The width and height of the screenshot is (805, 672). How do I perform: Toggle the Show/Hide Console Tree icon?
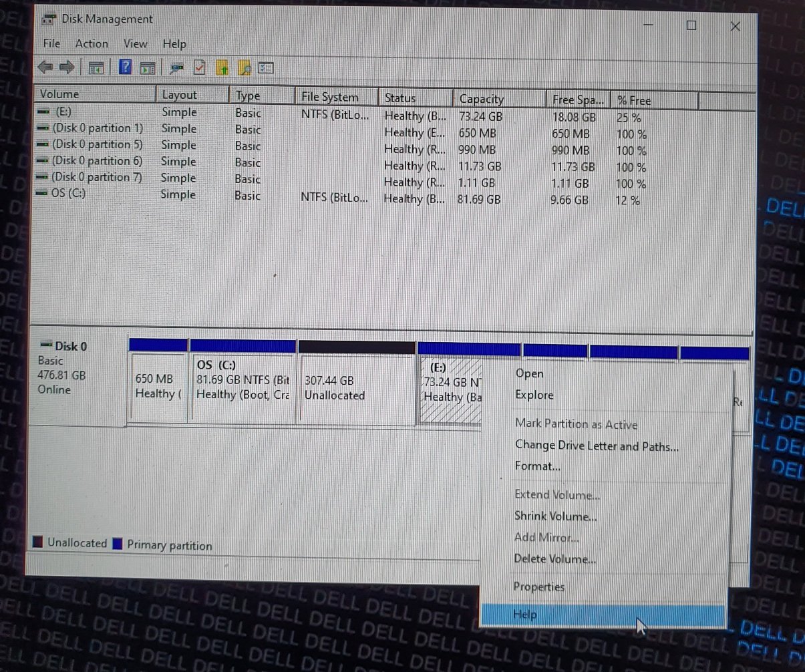point(96,67)
